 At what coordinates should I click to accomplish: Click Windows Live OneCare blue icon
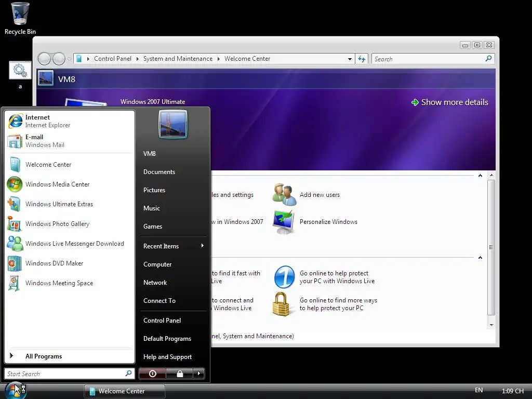pyautogui.click(x=284, y=277)
